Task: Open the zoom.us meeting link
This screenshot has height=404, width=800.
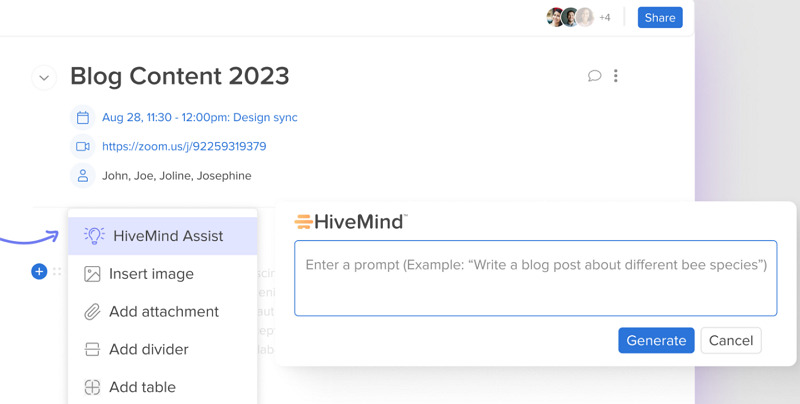Action: (184, 146)
